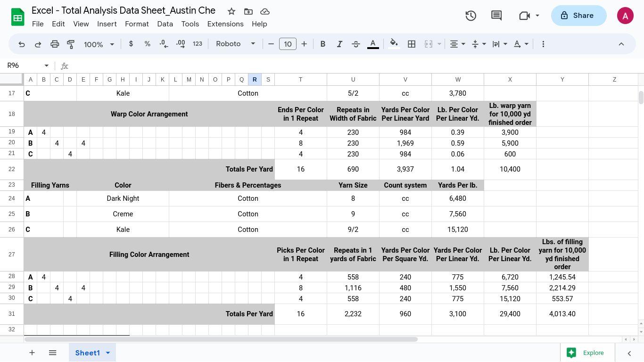Image resolution: width=644 pixels, height=362 pixels.
Task: Open the fill color picker
Action: tap(394, 44)
